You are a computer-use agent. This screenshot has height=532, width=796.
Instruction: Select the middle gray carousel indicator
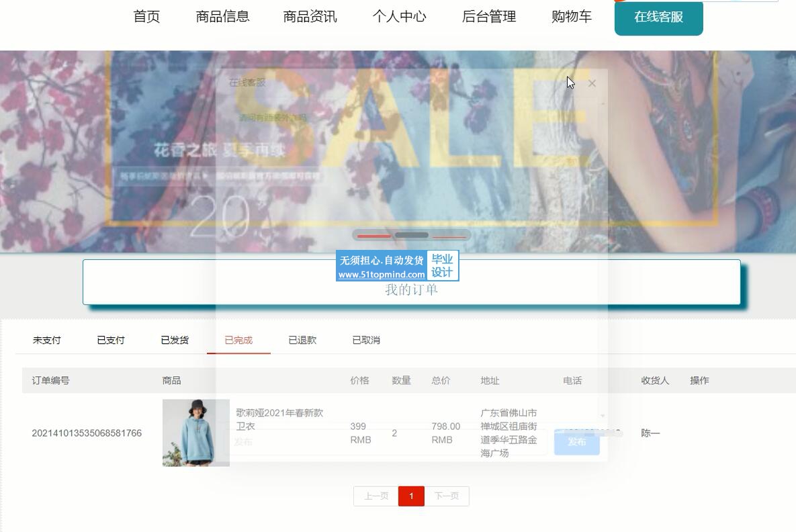tap(412, 236)
